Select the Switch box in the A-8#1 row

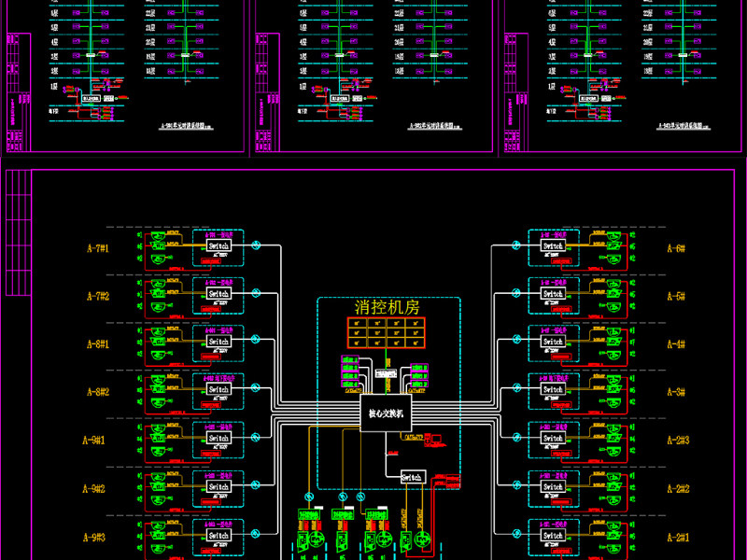tap(218, 342)
